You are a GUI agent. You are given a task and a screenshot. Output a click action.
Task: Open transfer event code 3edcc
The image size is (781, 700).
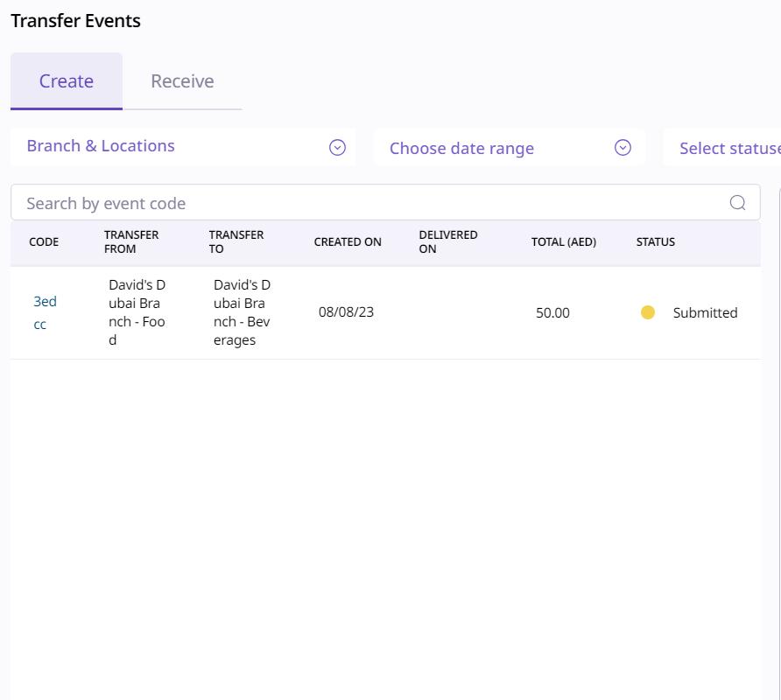tap(45, 312)
